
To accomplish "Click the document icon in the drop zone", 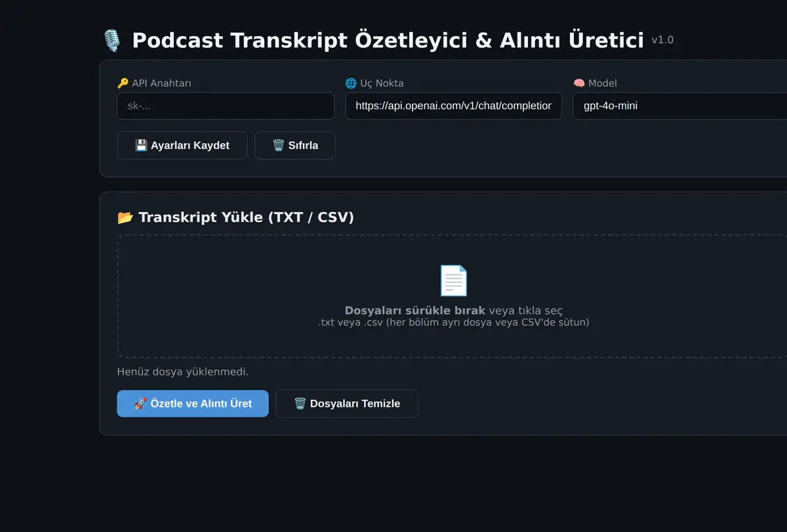I will click(453, 281).
